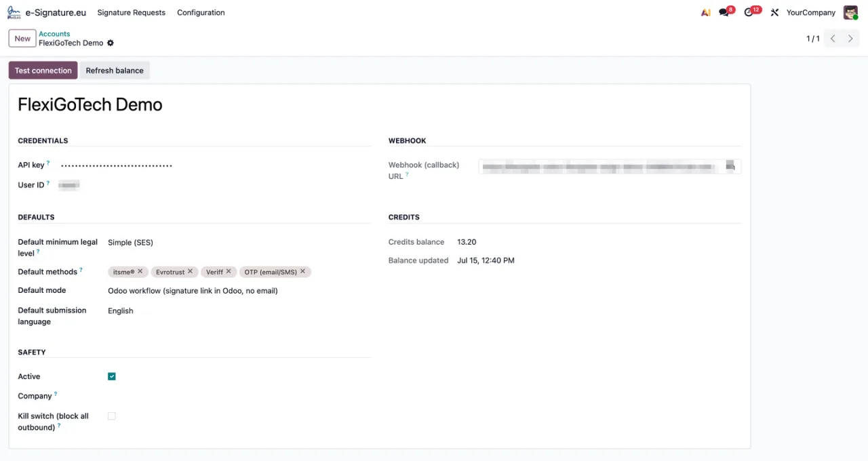Click the Company selection field

coord(239,396)
